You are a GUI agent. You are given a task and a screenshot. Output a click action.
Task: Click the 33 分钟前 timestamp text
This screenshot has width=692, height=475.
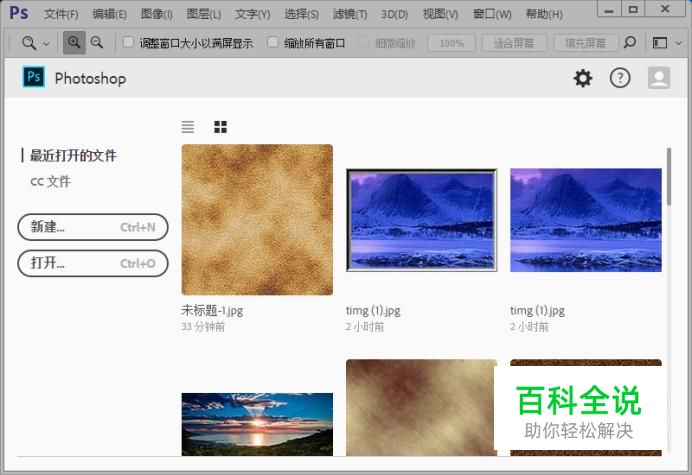coord(203,327)
